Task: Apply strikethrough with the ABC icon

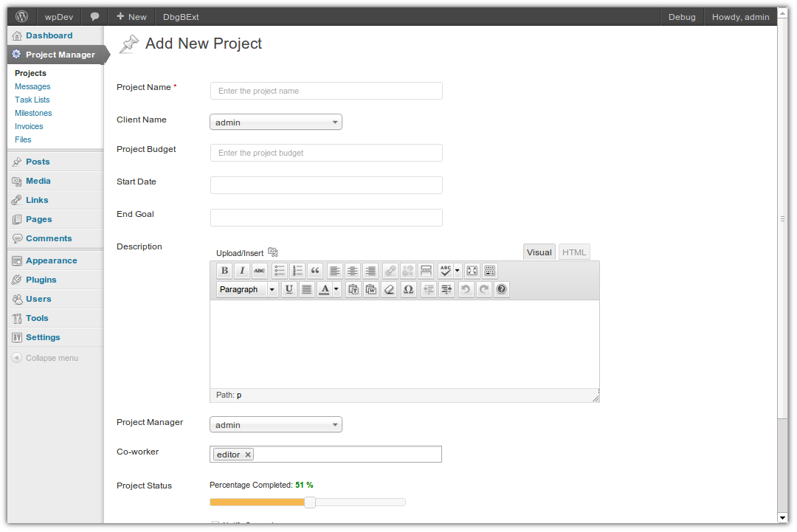Action: tap(259, 271)
